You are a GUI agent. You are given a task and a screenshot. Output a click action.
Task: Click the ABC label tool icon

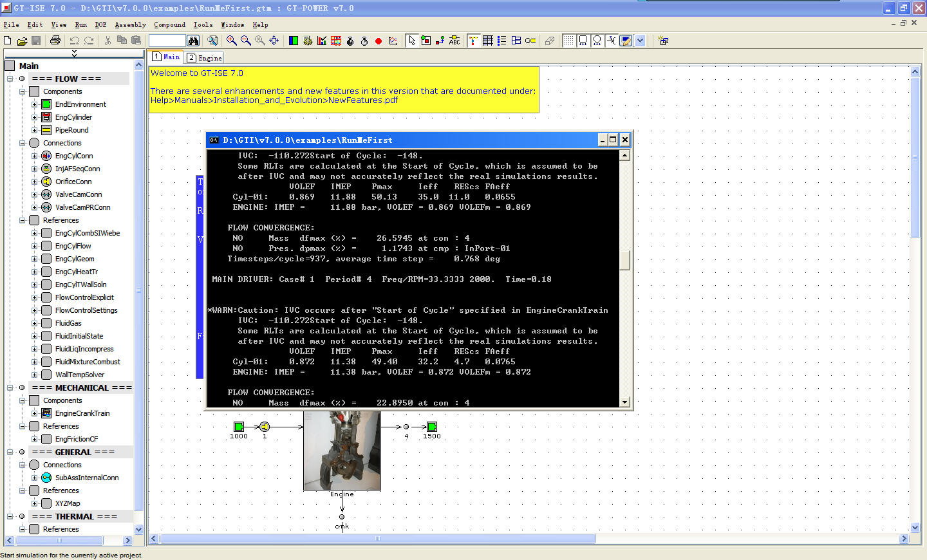click(x=454, y=41)
